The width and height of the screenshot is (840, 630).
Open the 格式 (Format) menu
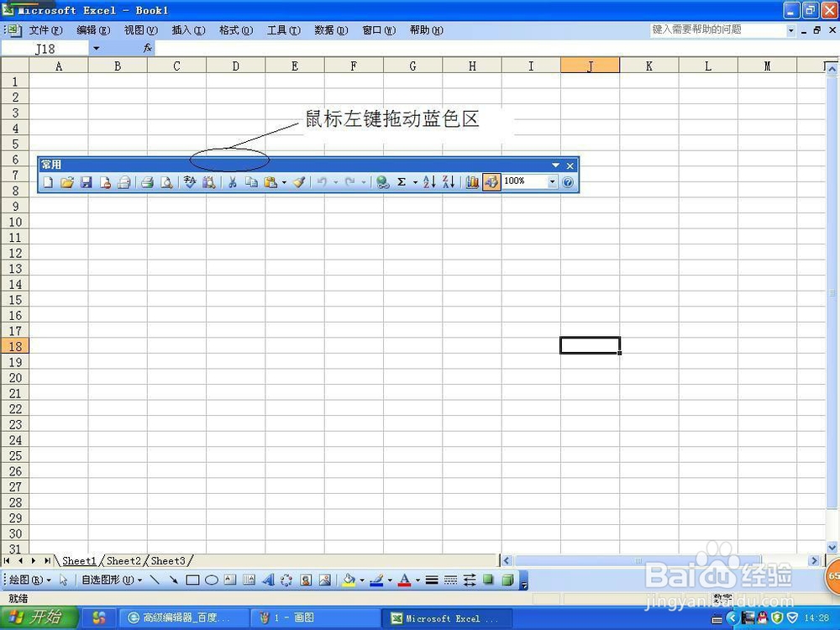click(x=236, y=30)
